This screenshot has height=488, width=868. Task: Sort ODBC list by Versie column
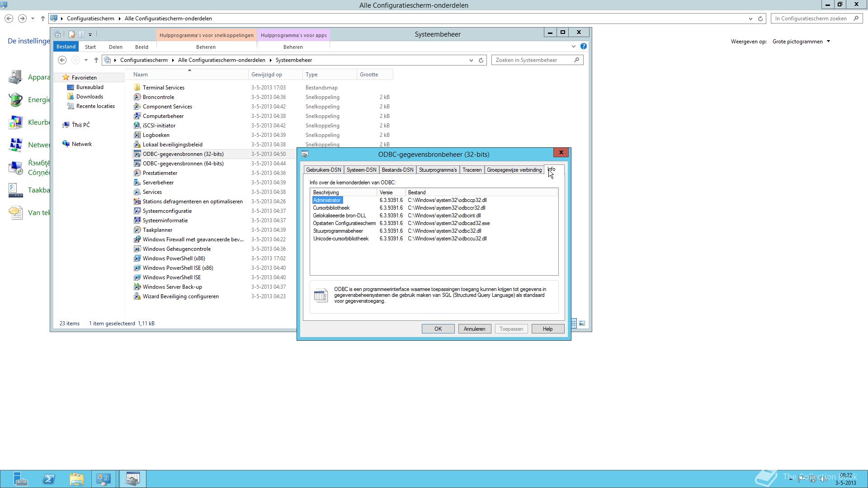(391, 192)
